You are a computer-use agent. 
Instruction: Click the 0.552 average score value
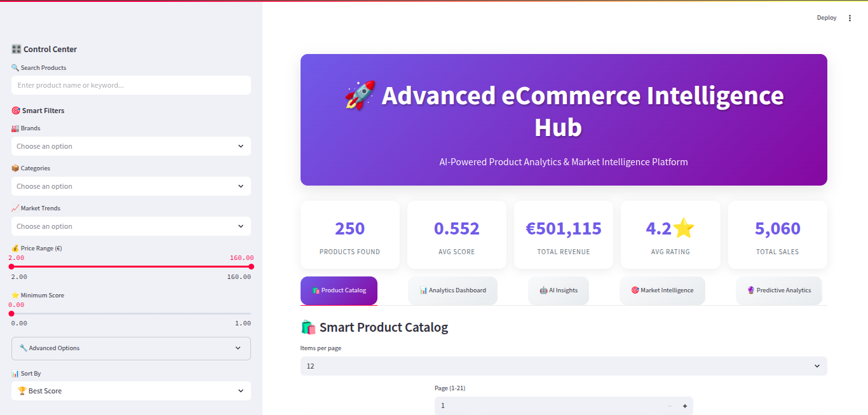coord(457,228)
